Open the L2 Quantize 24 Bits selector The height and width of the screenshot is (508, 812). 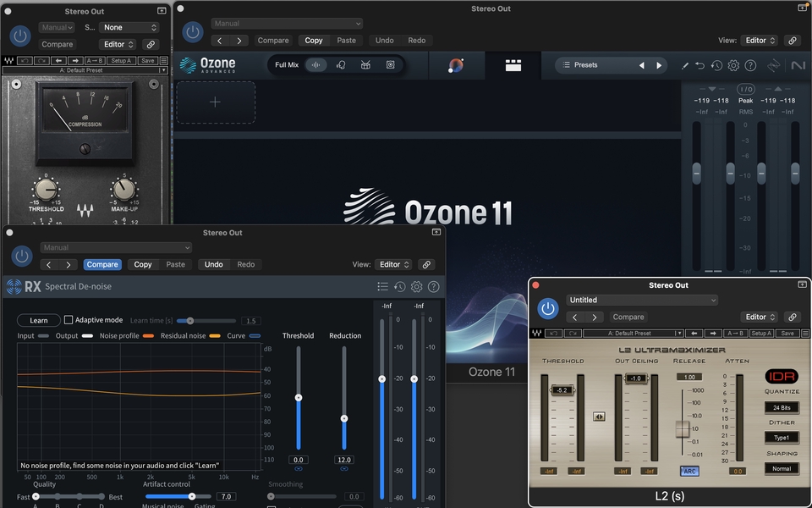[x=781, y=407]
